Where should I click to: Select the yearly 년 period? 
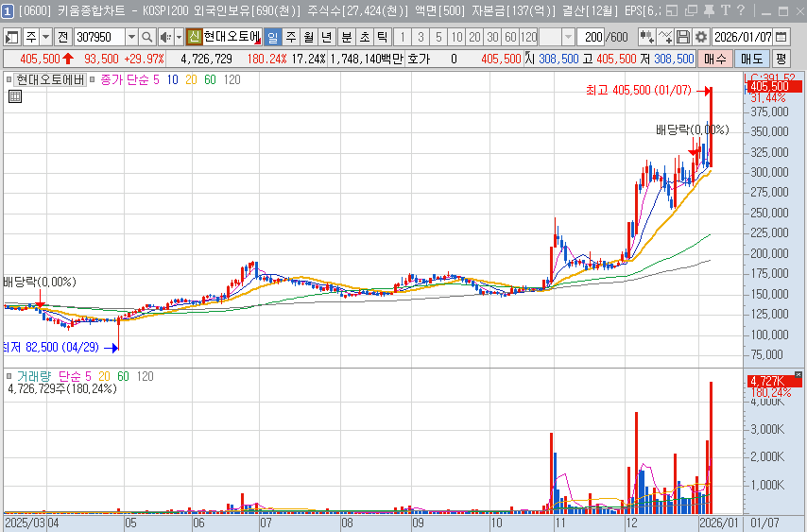(x=327, y=37)
